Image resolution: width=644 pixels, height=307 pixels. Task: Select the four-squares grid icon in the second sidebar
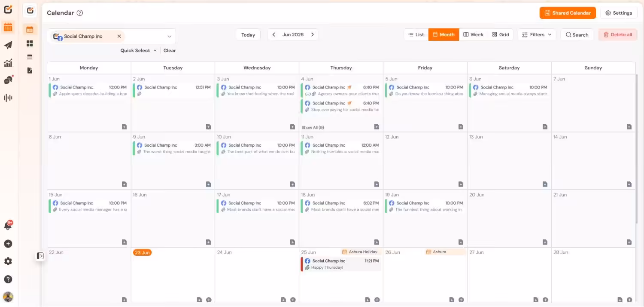(x=30, y=43)
